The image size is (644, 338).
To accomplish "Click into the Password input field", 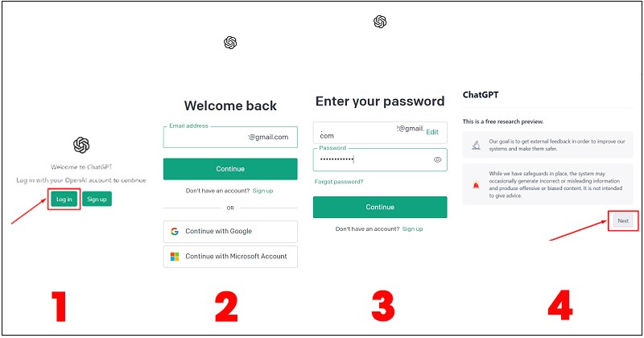I will tap(370, 159).
